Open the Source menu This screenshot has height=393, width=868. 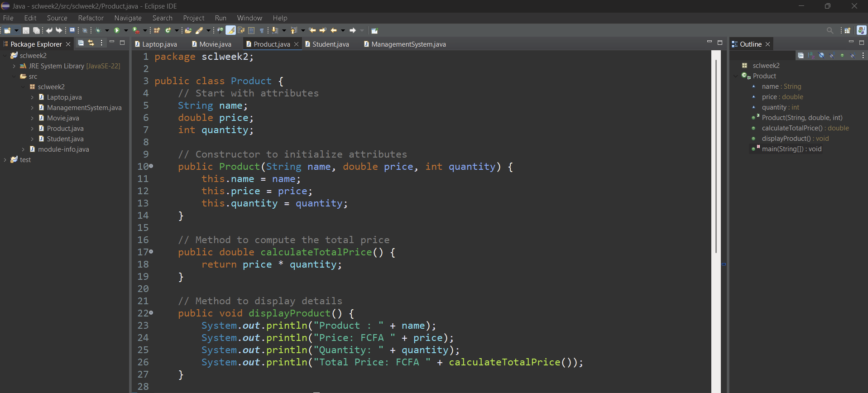click(x=57, y=18)
